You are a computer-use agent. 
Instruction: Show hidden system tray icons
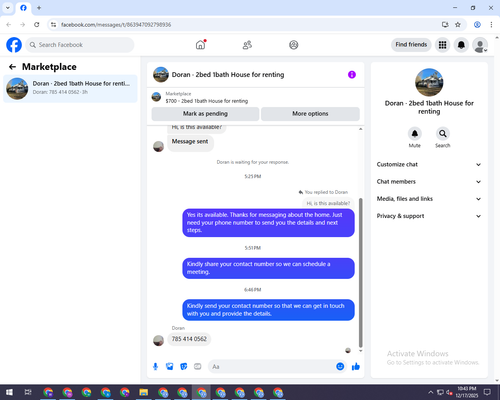431,392
